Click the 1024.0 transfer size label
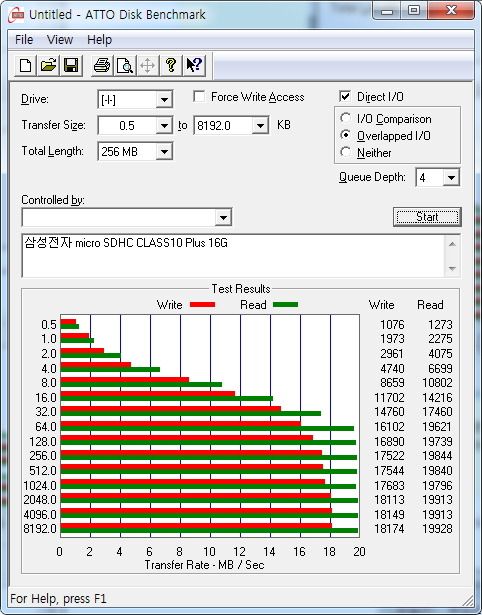Viewport: 482px width, 615px height. coord(40,486)
